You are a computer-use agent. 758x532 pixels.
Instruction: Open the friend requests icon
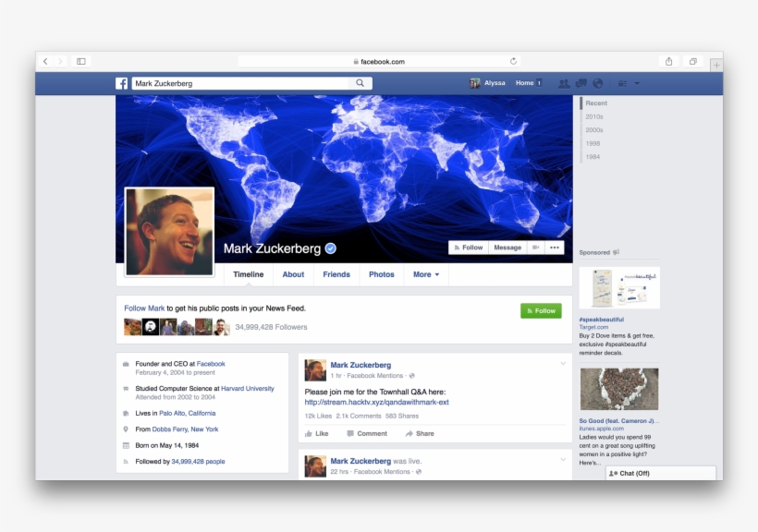point(564,84)
